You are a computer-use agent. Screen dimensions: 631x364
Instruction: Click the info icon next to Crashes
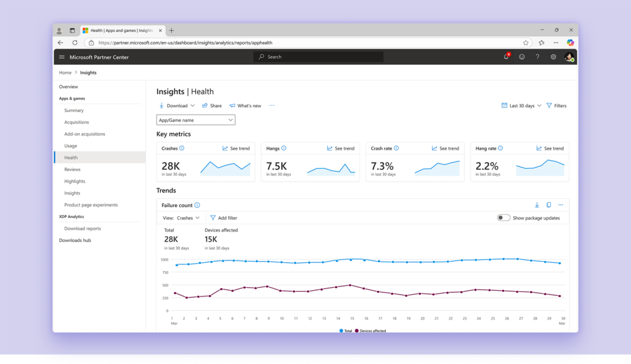click(182, 148)
